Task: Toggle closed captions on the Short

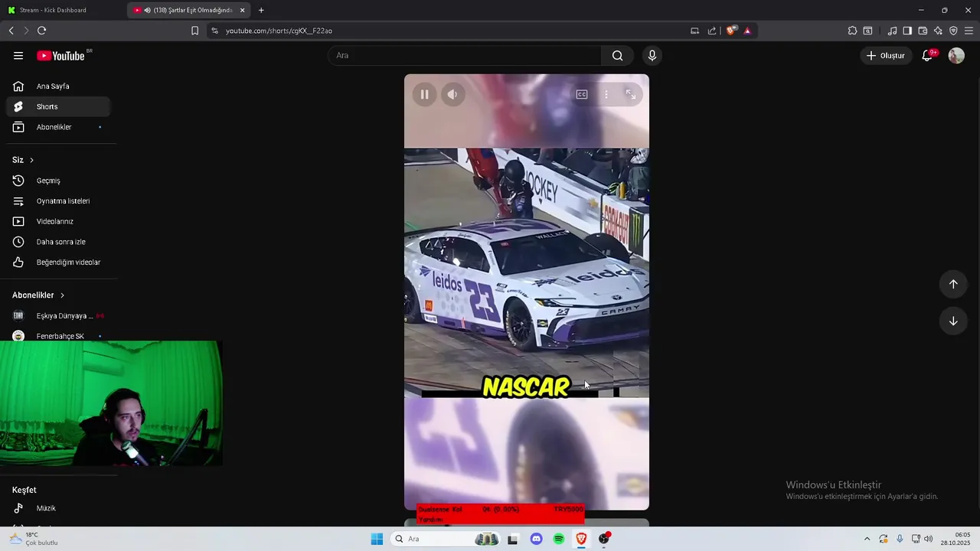Action: tap(582, 94)
